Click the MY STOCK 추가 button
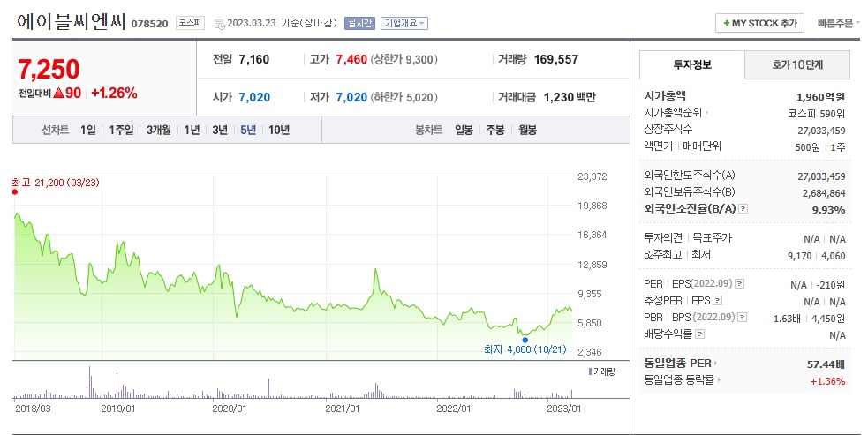Screen dimensions: 868x435 pyautogui.click(x=759, y=23)
